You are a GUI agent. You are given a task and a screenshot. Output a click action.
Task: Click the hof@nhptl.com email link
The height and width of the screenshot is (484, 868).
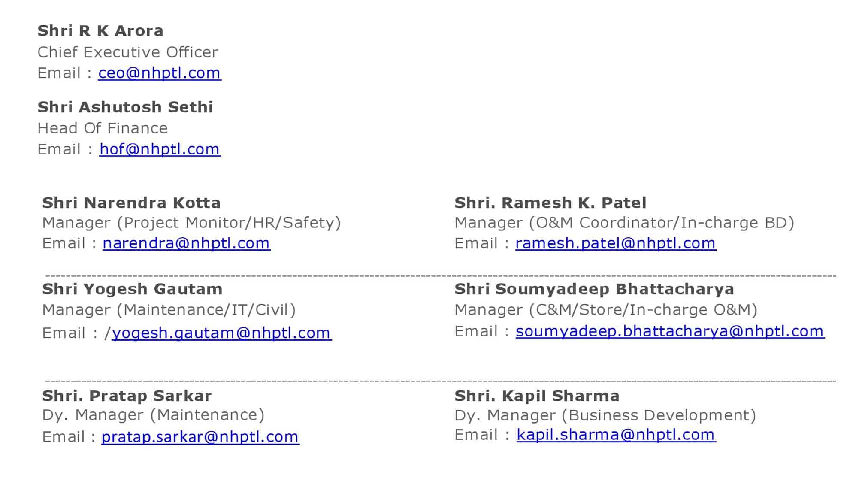pos(160,149)
